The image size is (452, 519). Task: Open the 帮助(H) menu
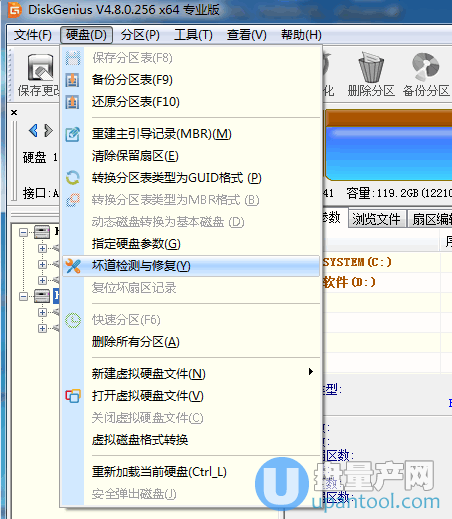(x=301, y=35)
